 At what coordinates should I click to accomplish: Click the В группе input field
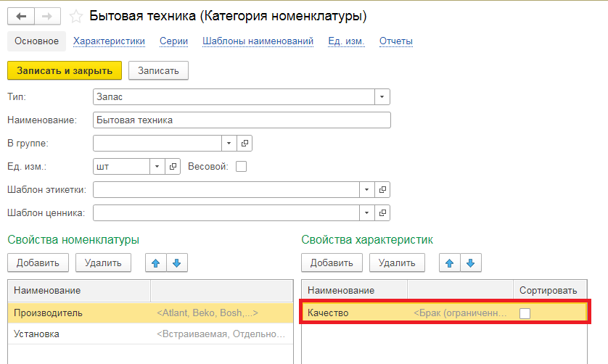click(x=157, y=144)
